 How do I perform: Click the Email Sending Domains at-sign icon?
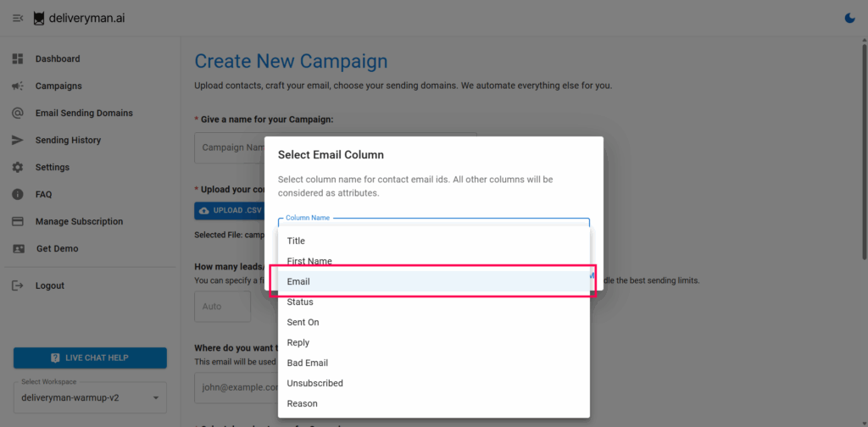[18, 113]
